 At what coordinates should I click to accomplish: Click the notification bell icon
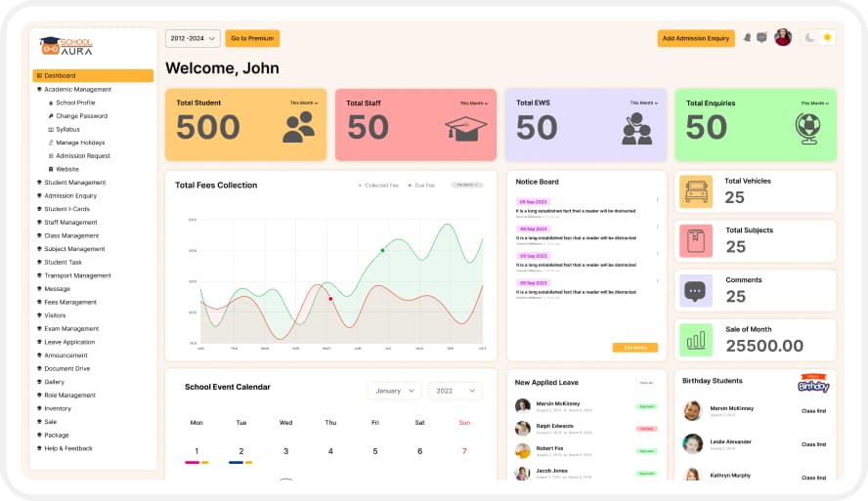coord(747,38)
